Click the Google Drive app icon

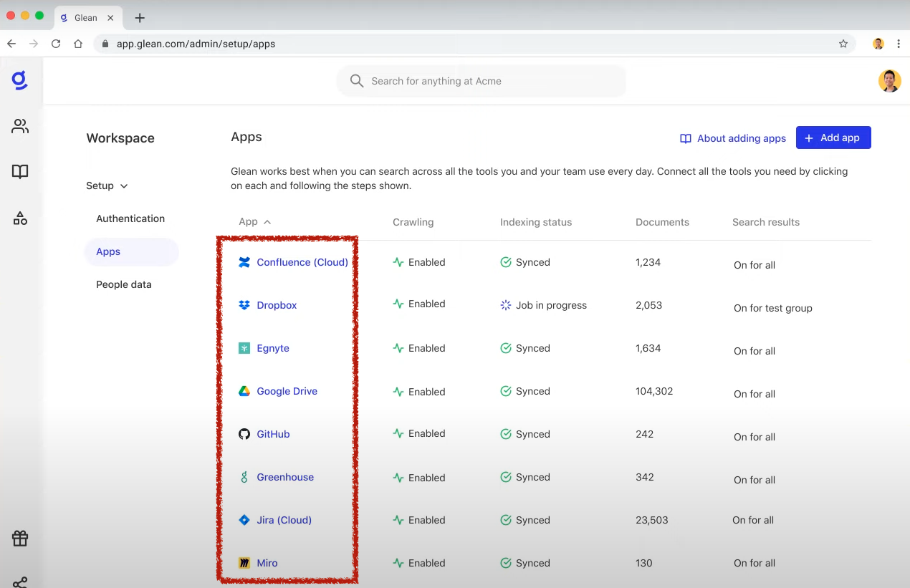[244, 391]
